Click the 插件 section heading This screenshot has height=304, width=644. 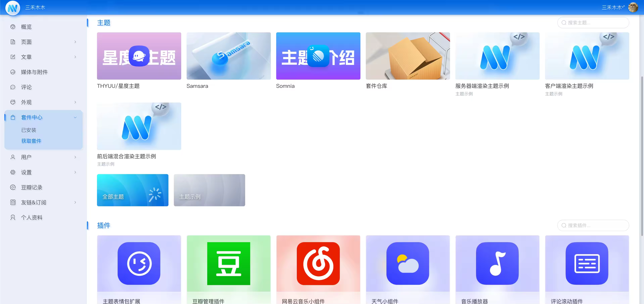pyautogui.click(x=104, y=225)
